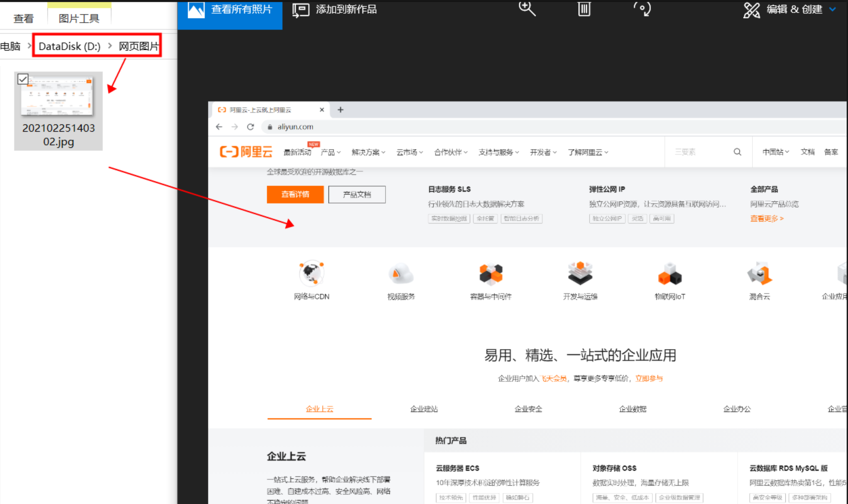Open 最新活动 menu item with NEW badge
The image size is (848, 504).
coord(299,152)
